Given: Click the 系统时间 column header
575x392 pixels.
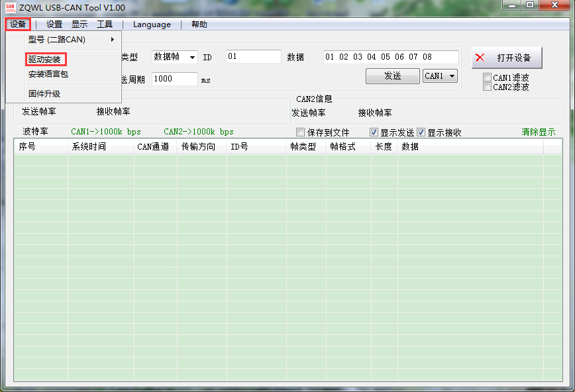Looking at the screenshot, I should (x=101, y=147).
